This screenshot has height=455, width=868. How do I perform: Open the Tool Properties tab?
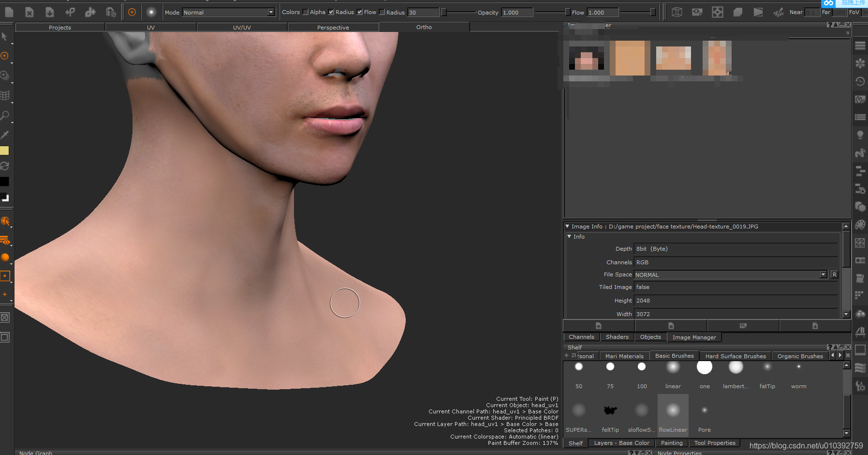715,443
